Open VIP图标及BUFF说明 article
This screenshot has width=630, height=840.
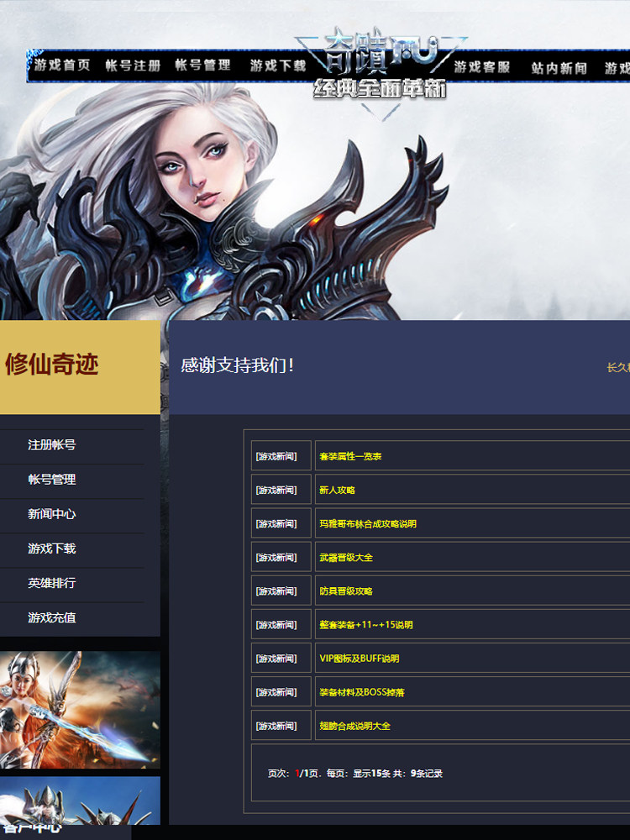pos(359,659)
